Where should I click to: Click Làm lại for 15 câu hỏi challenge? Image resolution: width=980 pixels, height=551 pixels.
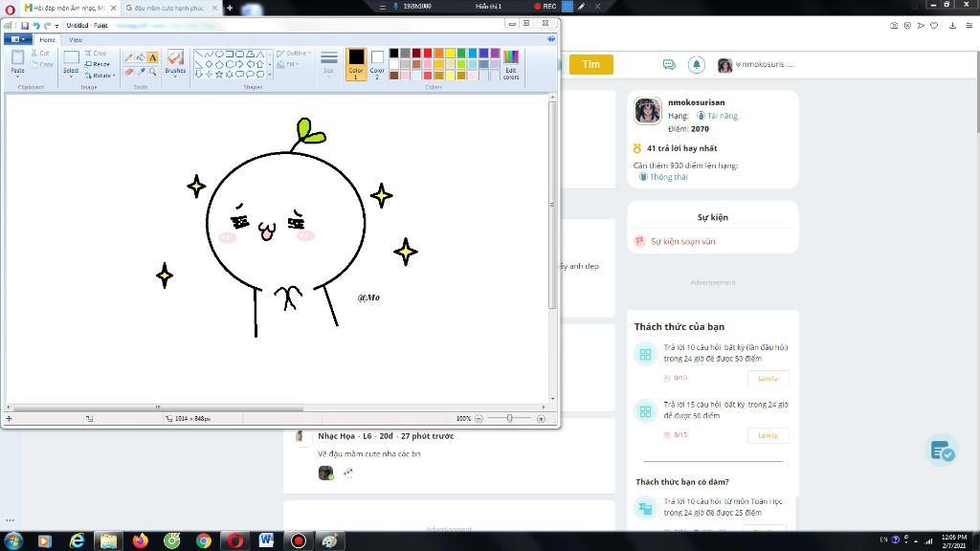coord(768,435)
